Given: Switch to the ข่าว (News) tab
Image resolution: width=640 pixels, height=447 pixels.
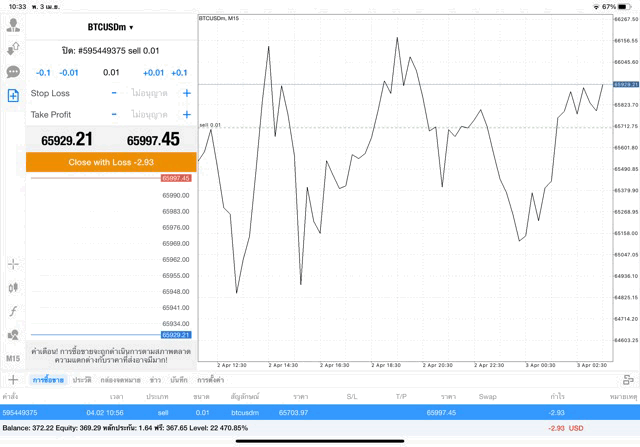Looking at the screenshot, I should [x=155, y=380].
